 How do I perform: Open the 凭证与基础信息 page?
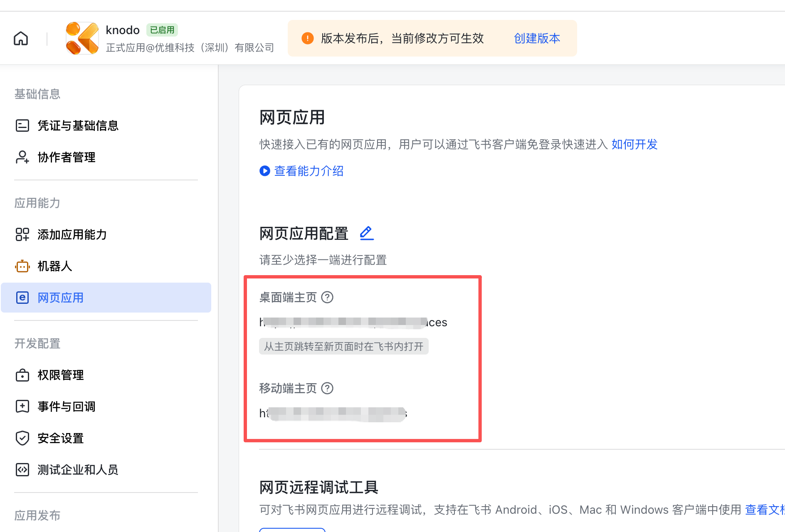point(77,126)
